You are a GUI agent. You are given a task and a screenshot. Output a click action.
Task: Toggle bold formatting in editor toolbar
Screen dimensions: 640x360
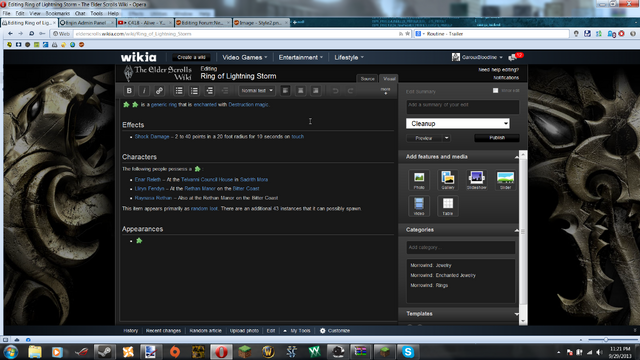tap(129, 91)
